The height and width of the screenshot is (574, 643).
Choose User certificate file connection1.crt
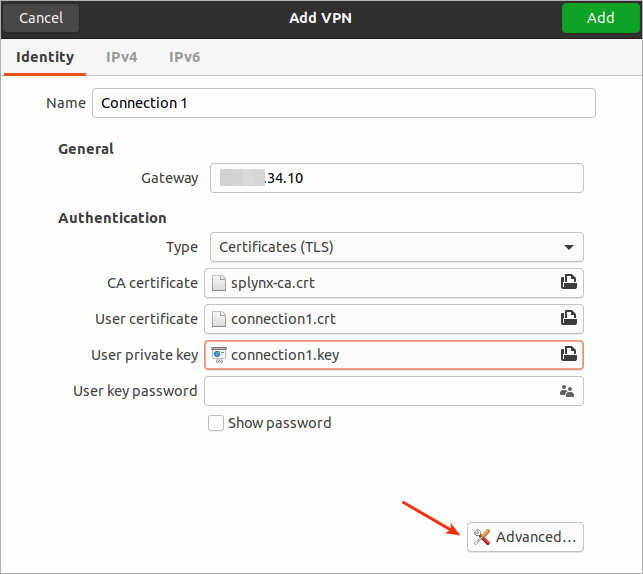coord(394,319)
